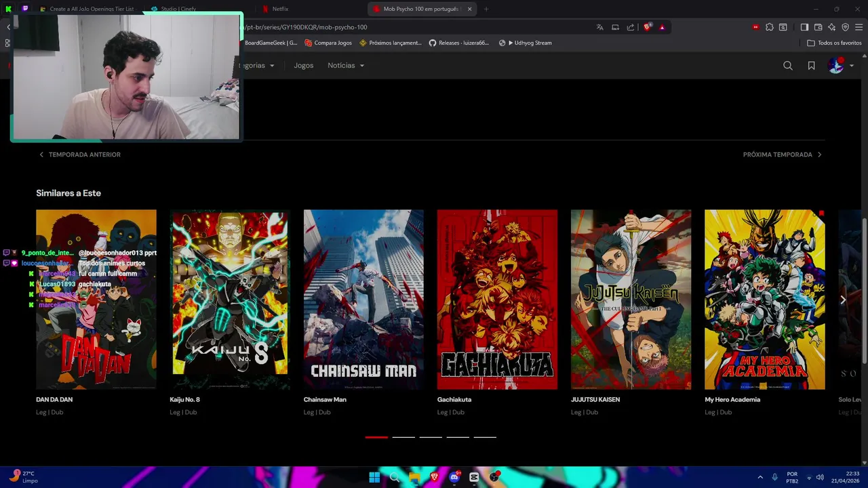Open the Jogos menu item

point(303,66)
